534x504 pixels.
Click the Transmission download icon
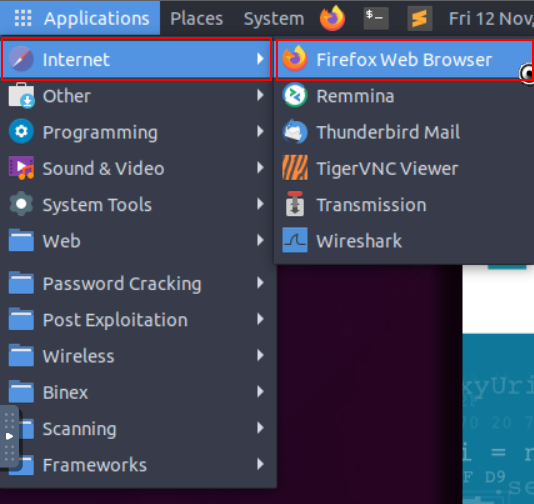click(295, 204)
